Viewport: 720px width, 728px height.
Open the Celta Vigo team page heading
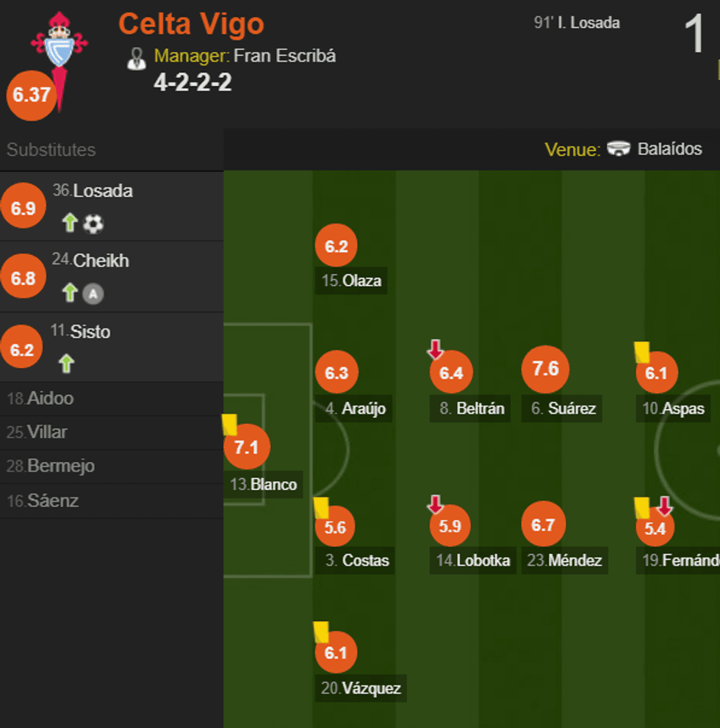[x=190, y=24]
